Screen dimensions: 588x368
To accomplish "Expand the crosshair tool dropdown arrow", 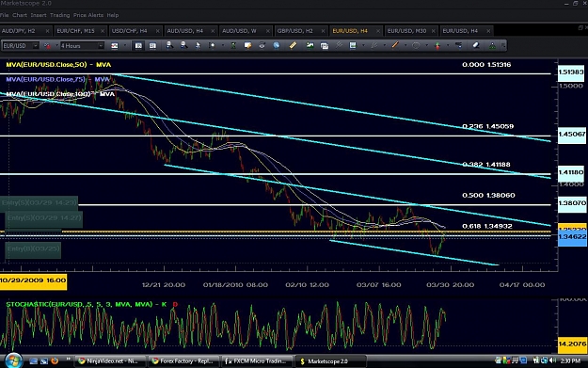I will point(223,45).
